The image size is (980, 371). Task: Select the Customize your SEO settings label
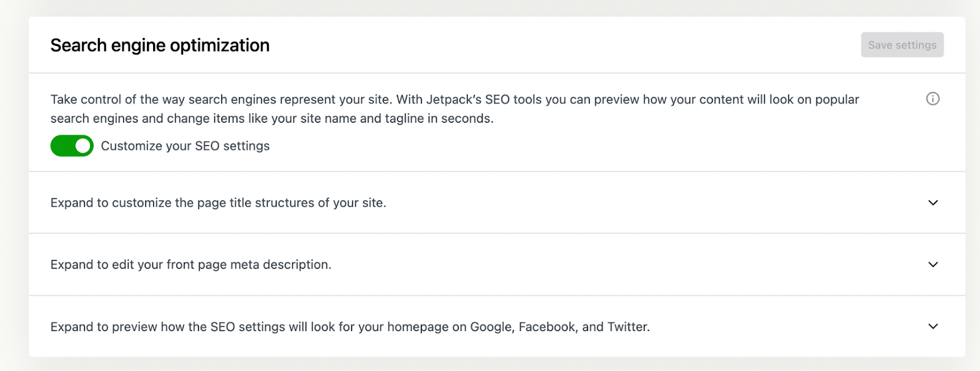[184, 145]
